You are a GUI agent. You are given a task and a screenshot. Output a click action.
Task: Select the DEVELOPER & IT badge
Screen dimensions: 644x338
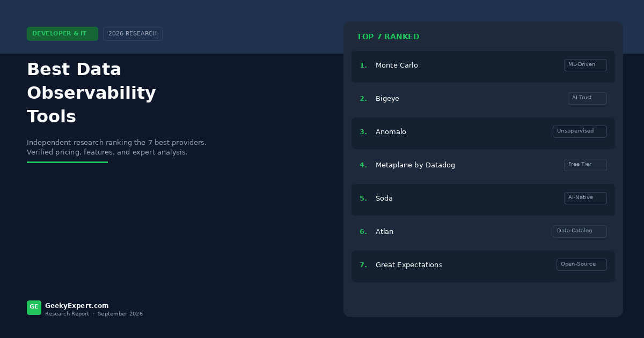62,34
